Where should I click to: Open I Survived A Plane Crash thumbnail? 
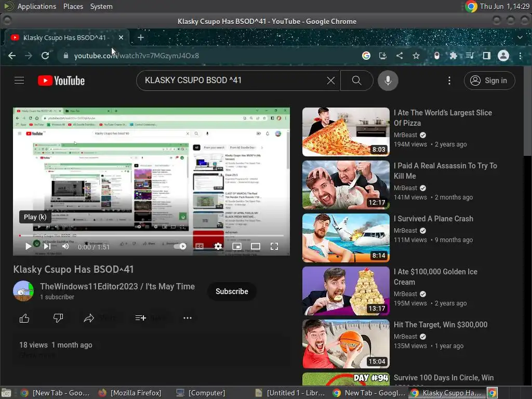point(345,238)
